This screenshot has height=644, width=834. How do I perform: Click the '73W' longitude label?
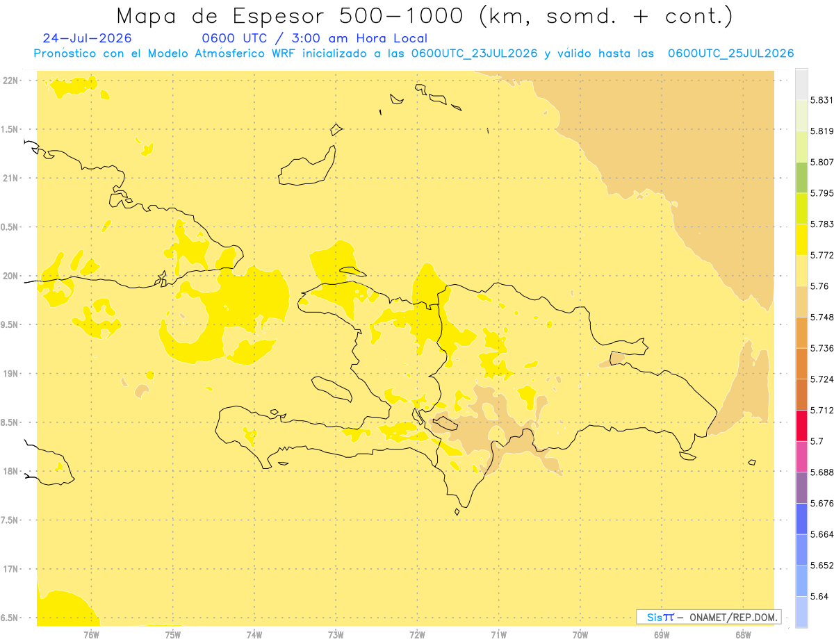(x=336, y=634)
